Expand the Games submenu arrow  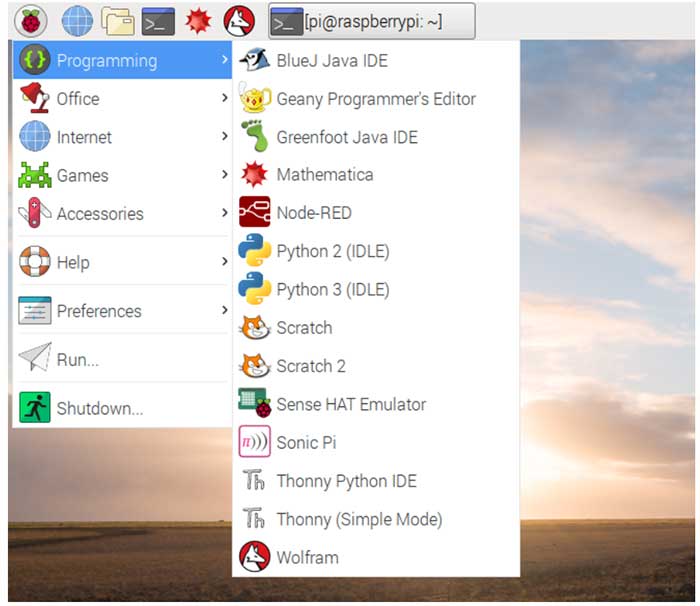coord(224,175)
